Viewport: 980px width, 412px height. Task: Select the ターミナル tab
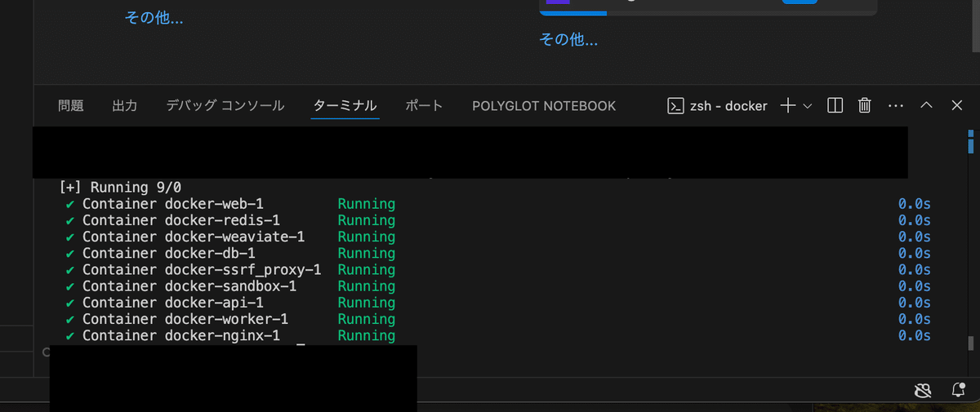345,106
